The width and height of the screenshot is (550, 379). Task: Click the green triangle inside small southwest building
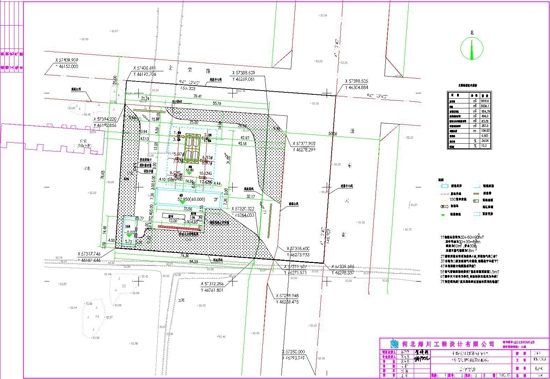point(129,235)
